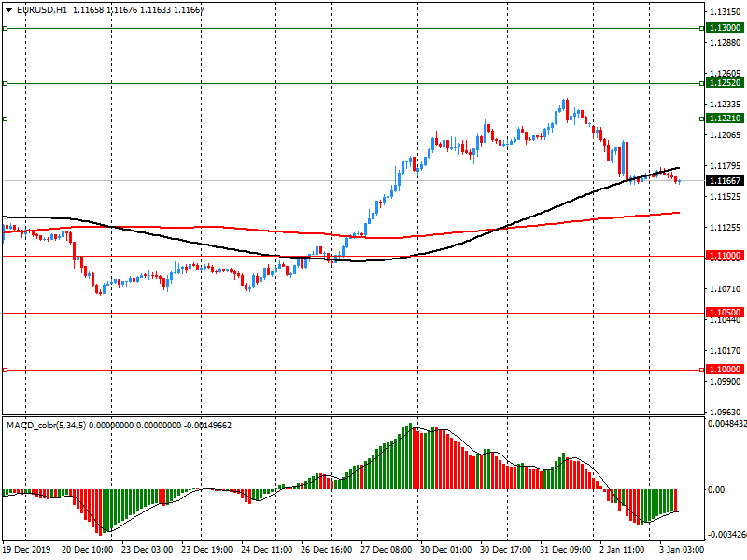Select the 27 Dec 08:00 time axis label
Screen dimensions: 747x560
tap(387, 550)
